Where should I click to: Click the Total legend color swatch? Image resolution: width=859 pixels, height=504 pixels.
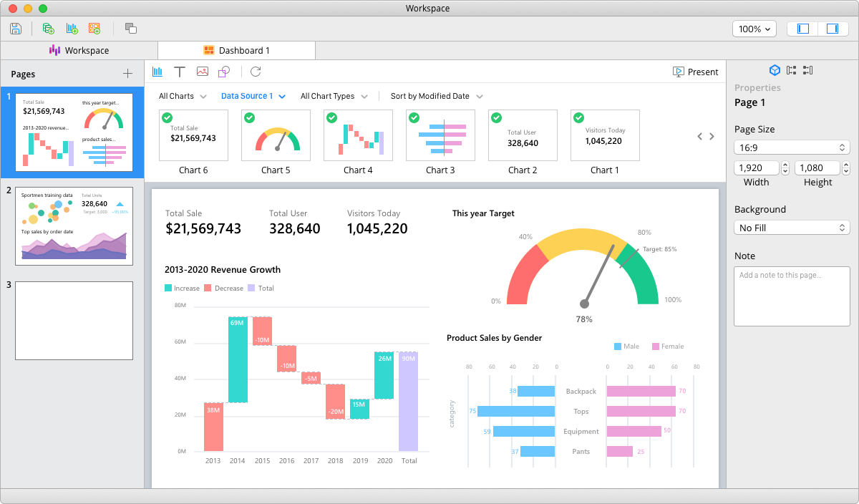[251, 288]
